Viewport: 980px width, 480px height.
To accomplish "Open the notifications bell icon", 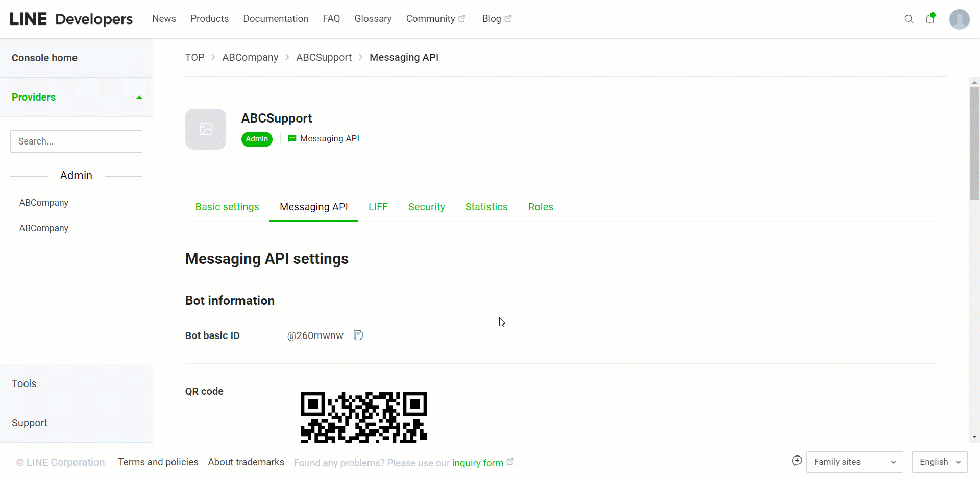I will pos(930,19).
